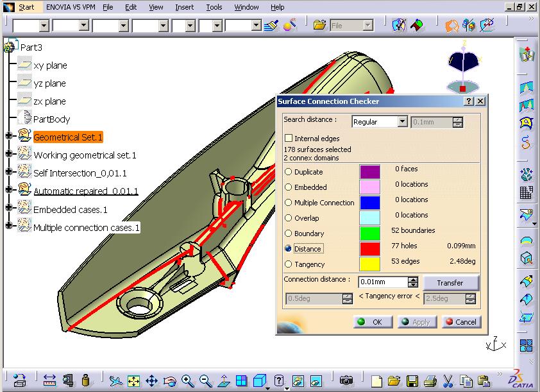Enable the Internal edges checkbox
540x392 pixels.
click(x=289, y=138)
